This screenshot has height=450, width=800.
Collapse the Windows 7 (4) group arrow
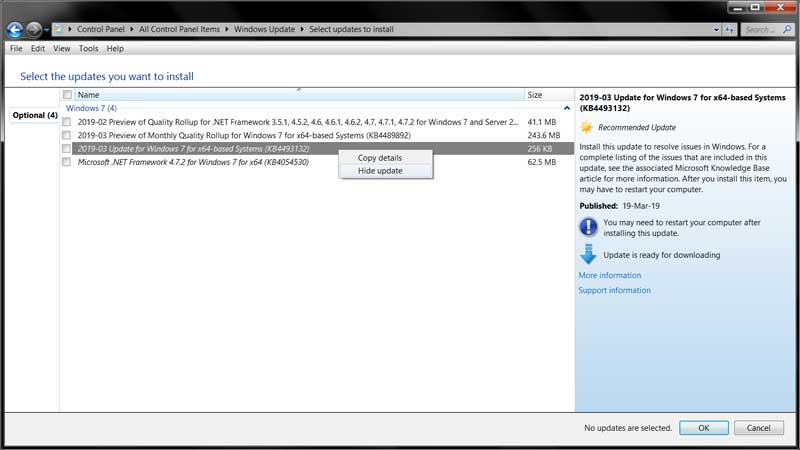pos(567,108)
